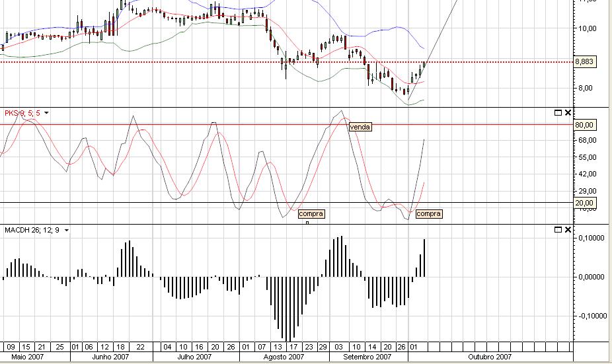
Task: Click date marker 14 in Setembro
Action: pyautogui.click(x=372, y=347)
